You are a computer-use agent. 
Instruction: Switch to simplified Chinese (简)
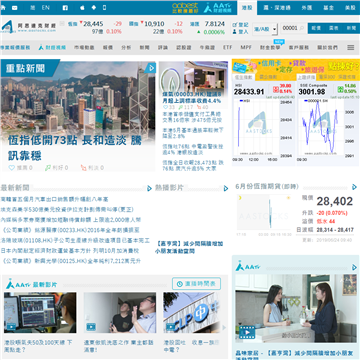pos(32,7)
